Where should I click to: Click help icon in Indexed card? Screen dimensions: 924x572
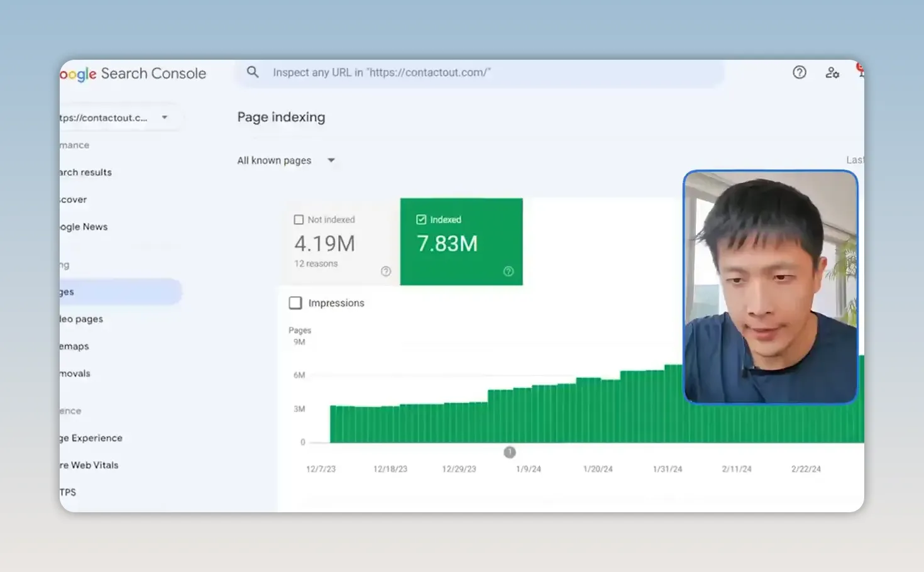pos(509,271)
